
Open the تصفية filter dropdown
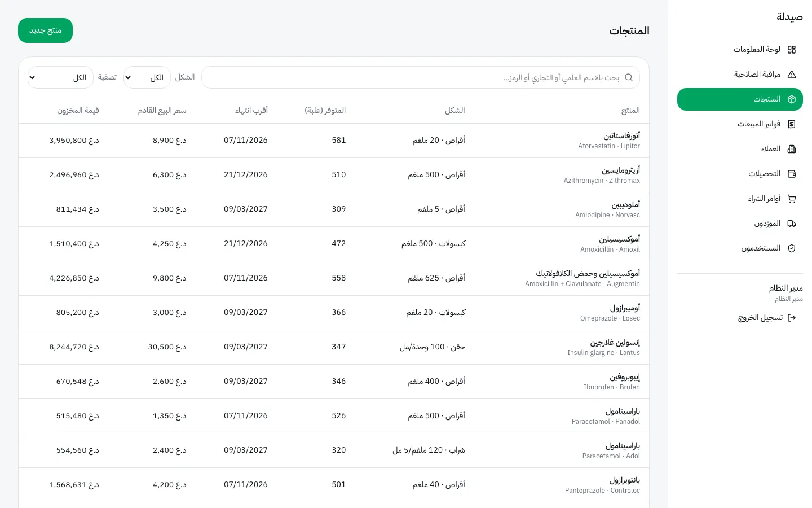[x=60, y=77]
